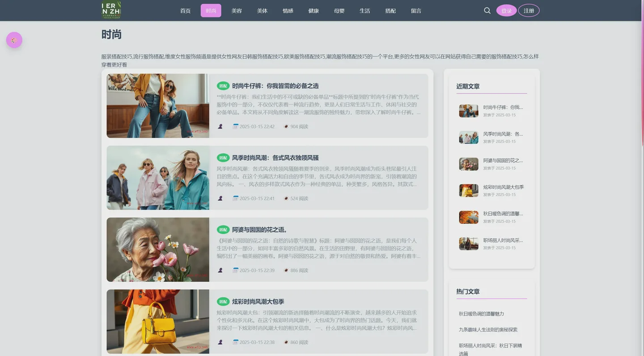
Task: Click 秋日暖色调的温馨魅力 in 热门文章 list
Action: (x=481, y=314)
